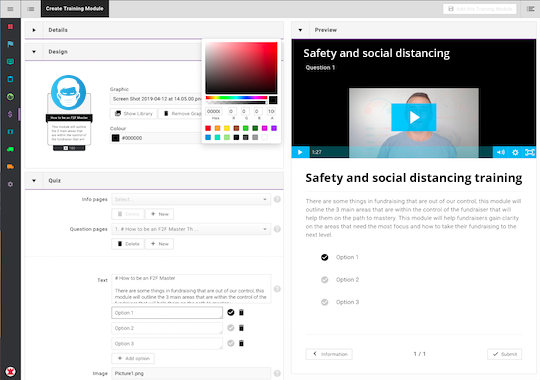Open the orange delivery van sidebar icon

(10, 167)
